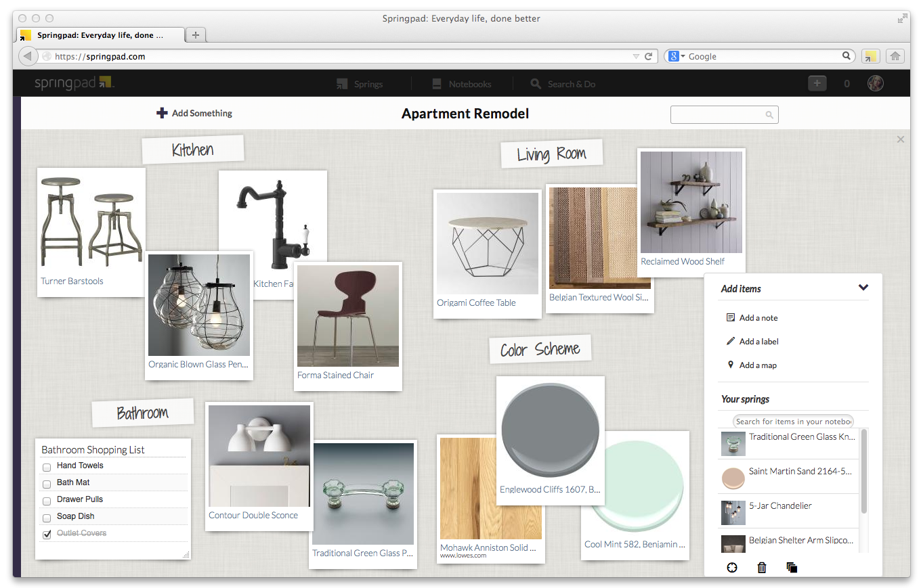
Task: Click the duplicate stack icon at panel bottom
Action: [792, 568]
